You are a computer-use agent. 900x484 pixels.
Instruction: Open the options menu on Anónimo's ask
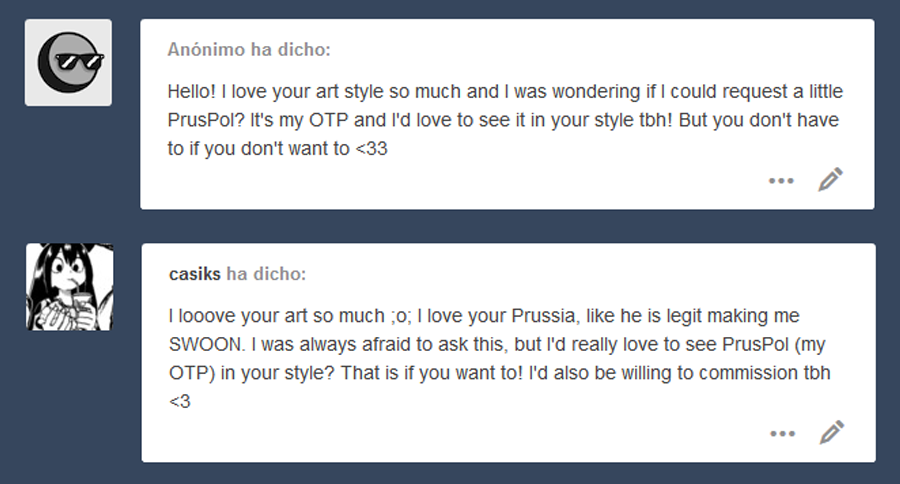(x=781, y=181)
